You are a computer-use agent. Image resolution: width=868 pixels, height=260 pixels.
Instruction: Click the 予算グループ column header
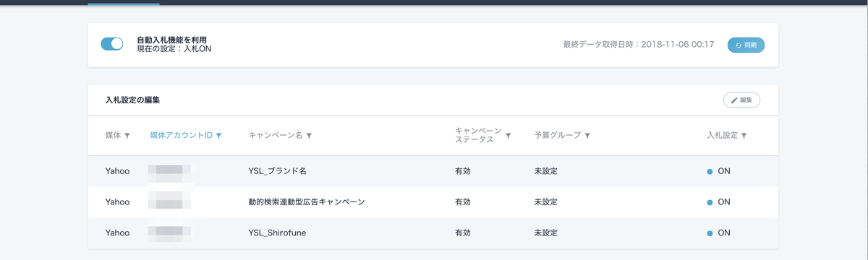coord(558,135)
